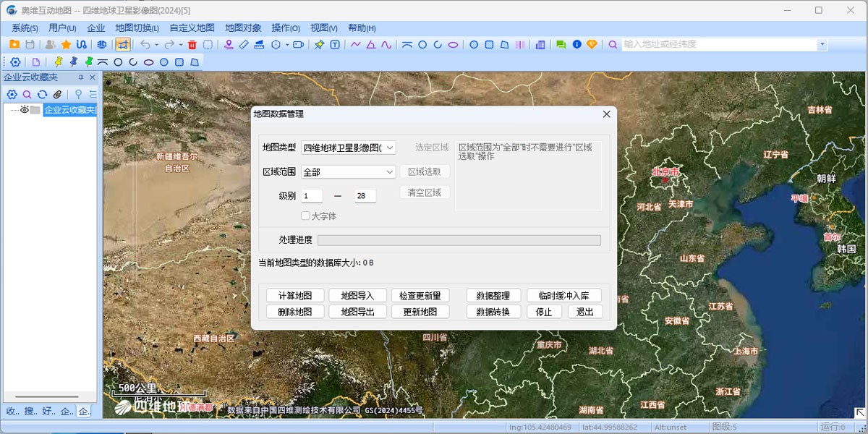This screenshot has height=434, width=868.
Task: Click the gear icon in favorites panel toolbar
Action: coord(12,94)
